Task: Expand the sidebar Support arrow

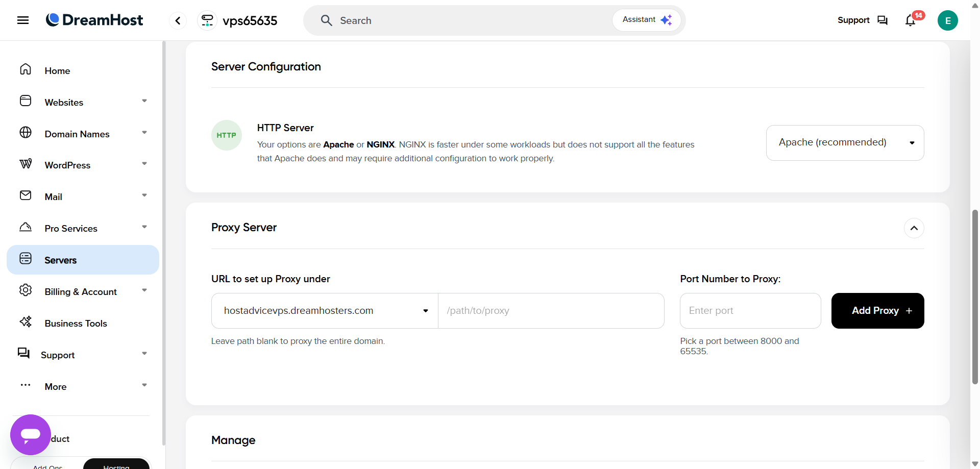Action: (x=144, y=354)
